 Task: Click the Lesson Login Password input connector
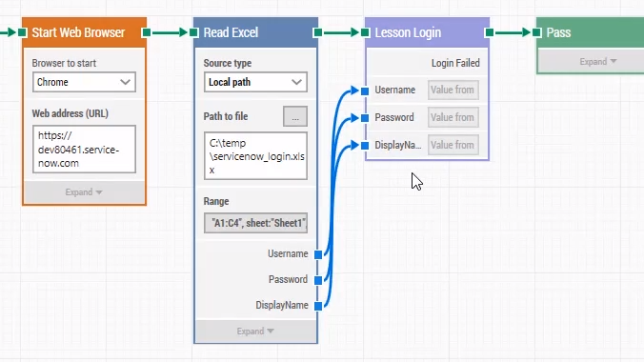[x=365, y=118]
